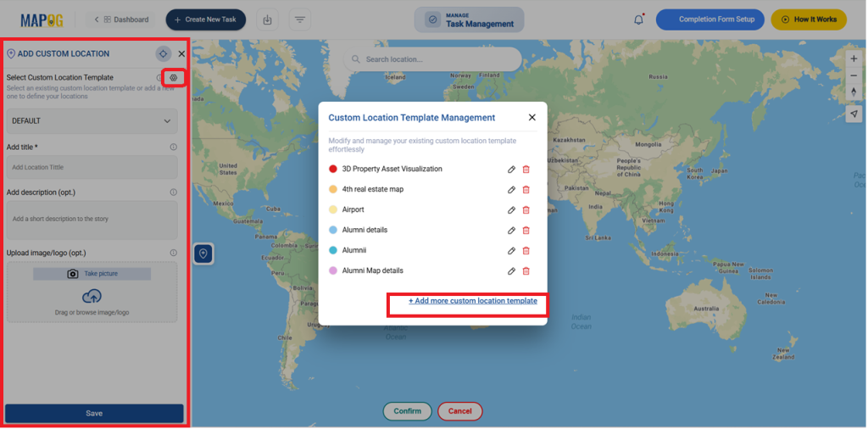
Task: Click the location pin marker button on map
Action: coord(203,253)
